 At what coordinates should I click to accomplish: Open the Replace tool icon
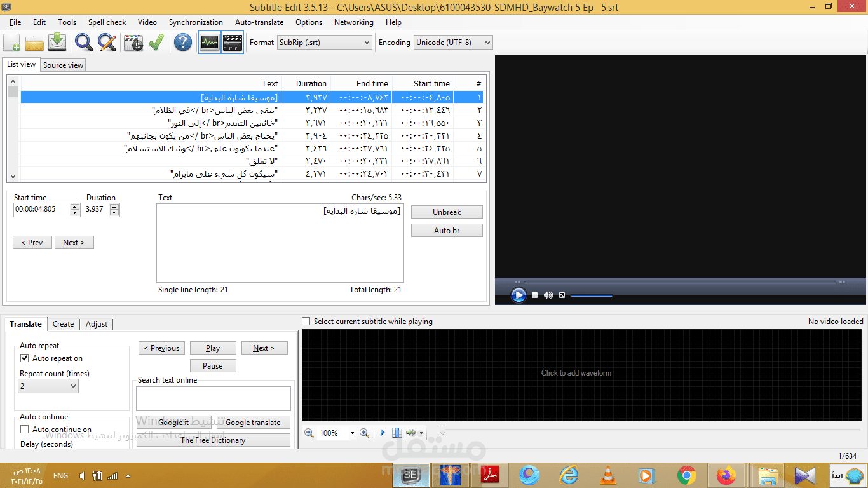(107, 43)
